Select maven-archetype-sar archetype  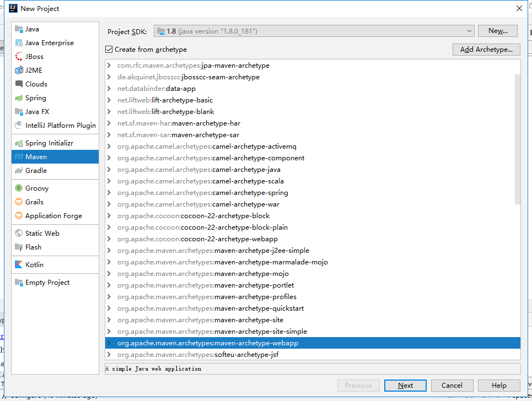(313, 134)
